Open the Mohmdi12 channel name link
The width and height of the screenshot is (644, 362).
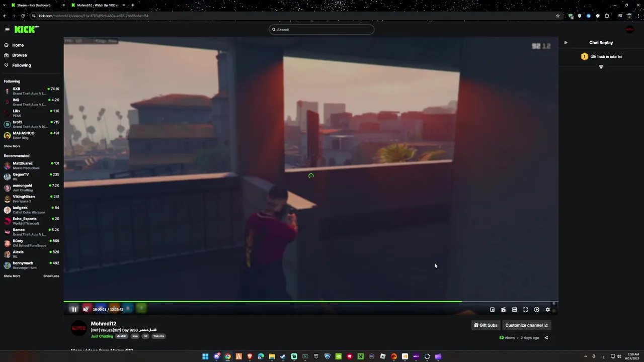(104, 324)
